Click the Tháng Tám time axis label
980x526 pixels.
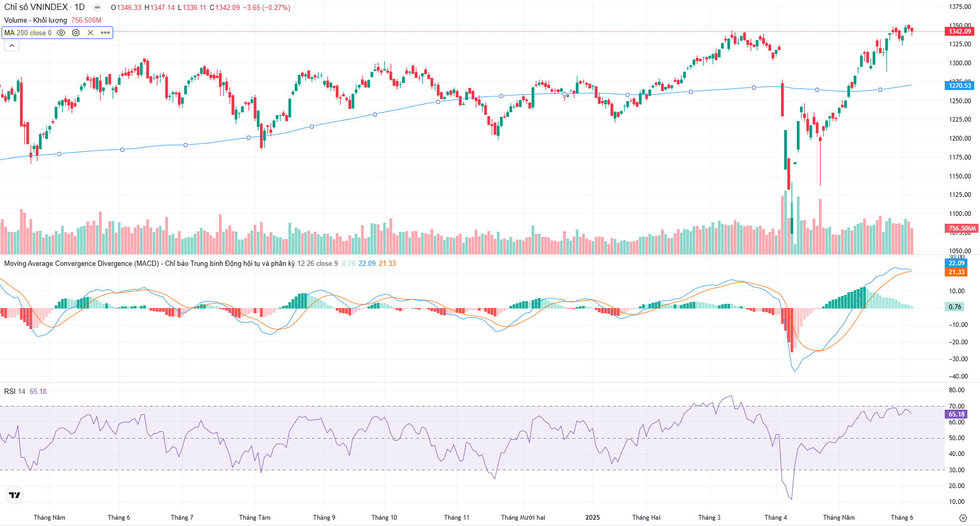[x=255, y=518]
